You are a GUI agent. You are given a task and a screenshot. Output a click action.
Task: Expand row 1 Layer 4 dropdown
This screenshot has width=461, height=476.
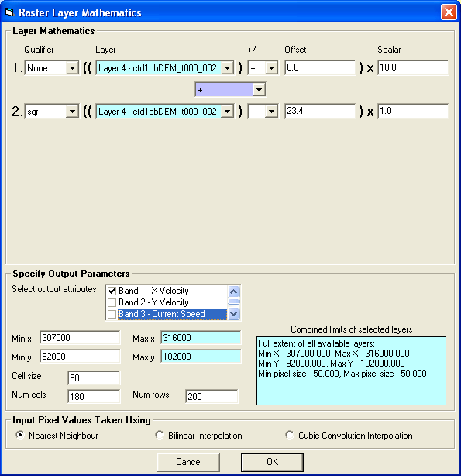tap(227, 68)
